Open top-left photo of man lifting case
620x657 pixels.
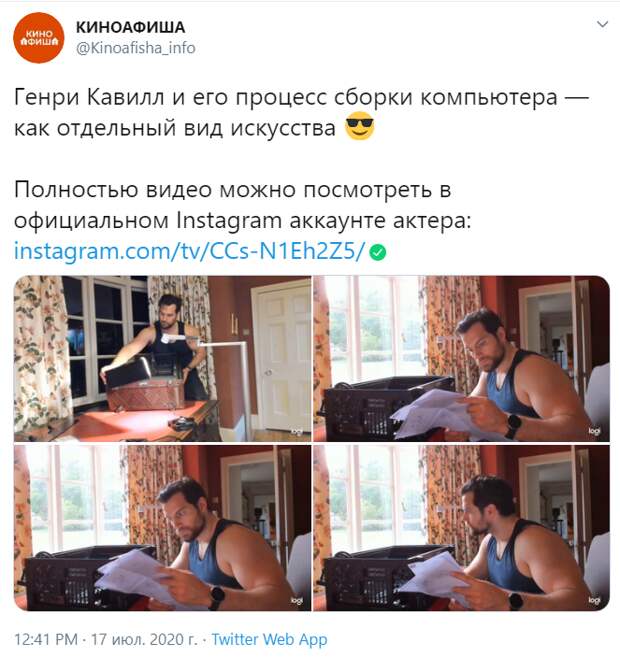coord(162,358)
